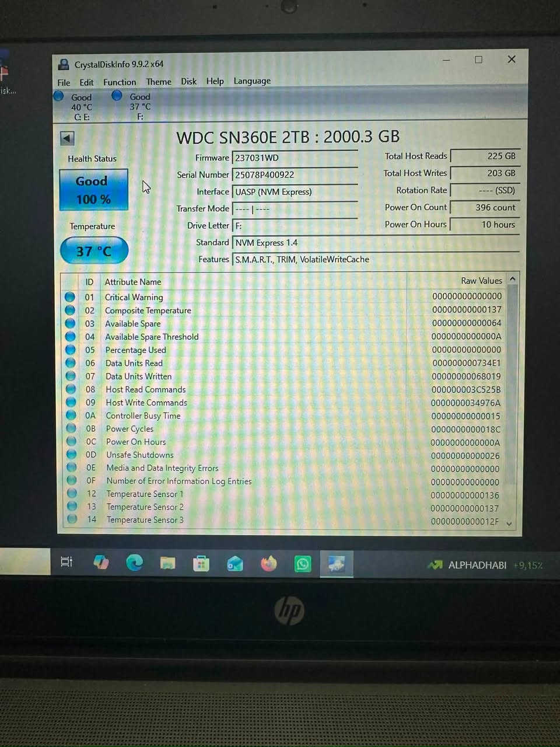Screen dimensions: 560x747
Task: Select the Media and Data Integrity Errors row
Action: pyautogui.click(x=283, y=468)
